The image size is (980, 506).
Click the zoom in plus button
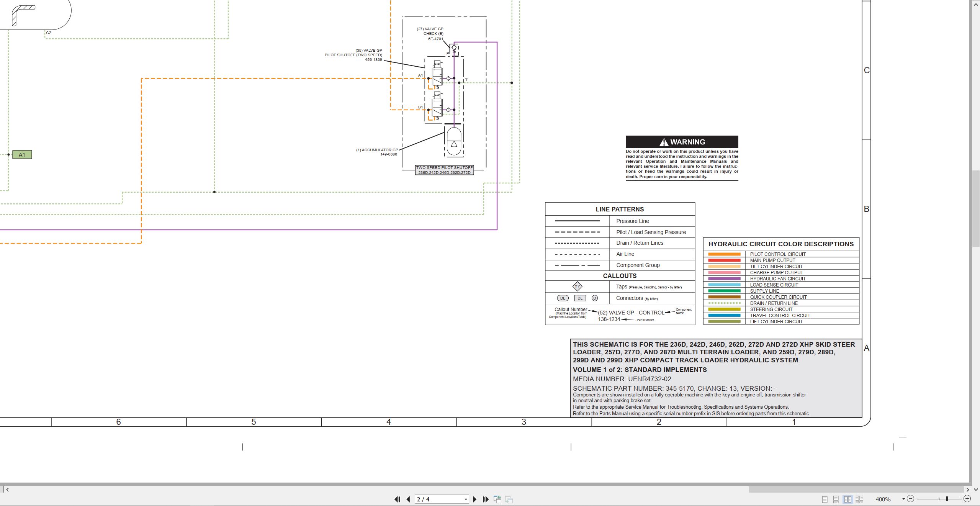pyautogui.click(x=967, y=499)
